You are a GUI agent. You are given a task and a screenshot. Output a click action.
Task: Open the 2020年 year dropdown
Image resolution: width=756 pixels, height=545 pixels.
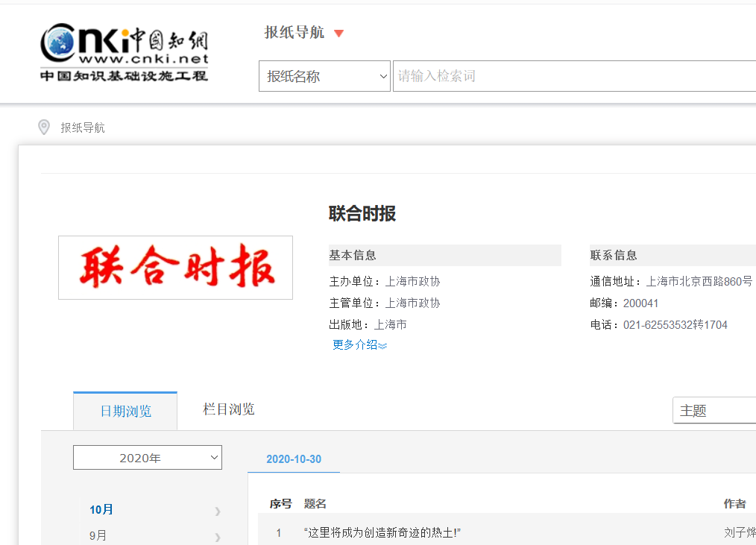tap(148, 458)
